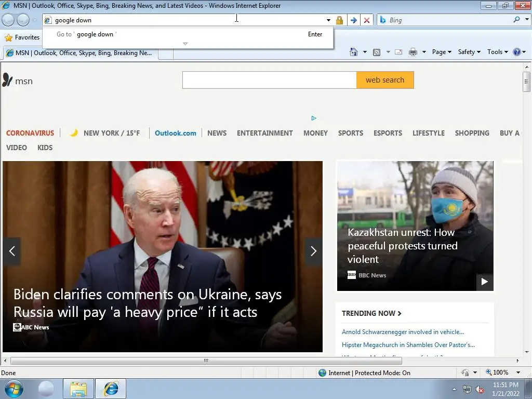Viewport: 532px width, 399px height.
Task: Expand the autocomplete suggestions chevron
Action: [185, 44]
